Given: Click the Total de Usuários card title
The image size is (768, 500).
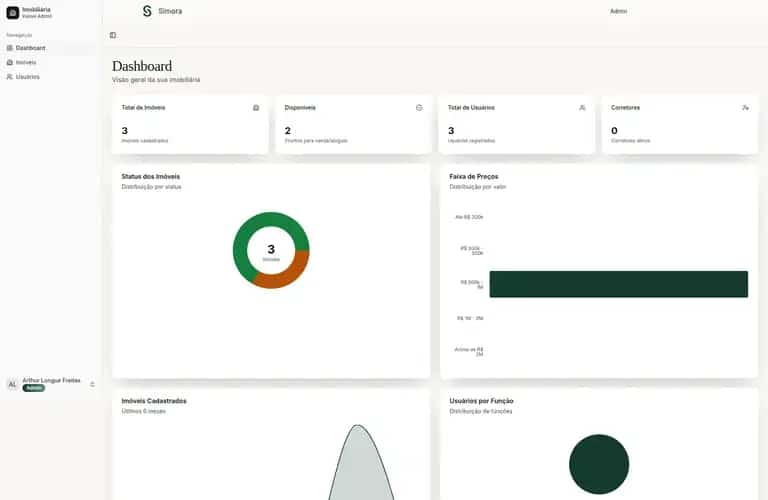Looking at the screenshot, I should 471,108.
